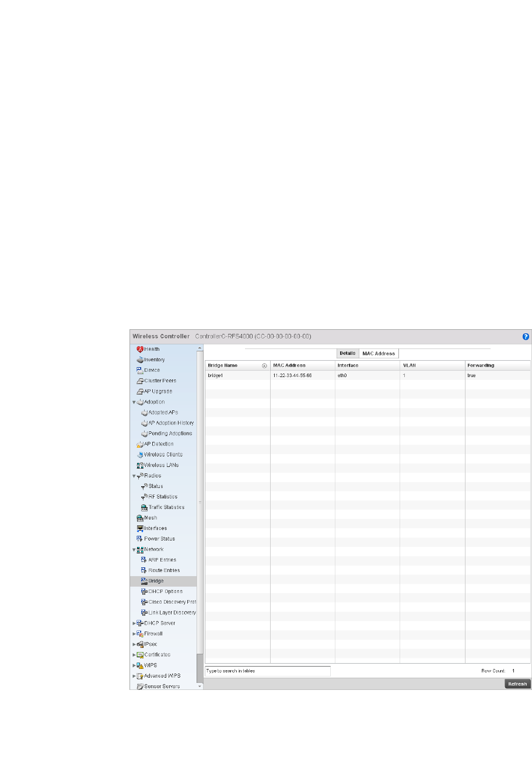
Task: Sort by MAC Address column header
Action: 303,365
